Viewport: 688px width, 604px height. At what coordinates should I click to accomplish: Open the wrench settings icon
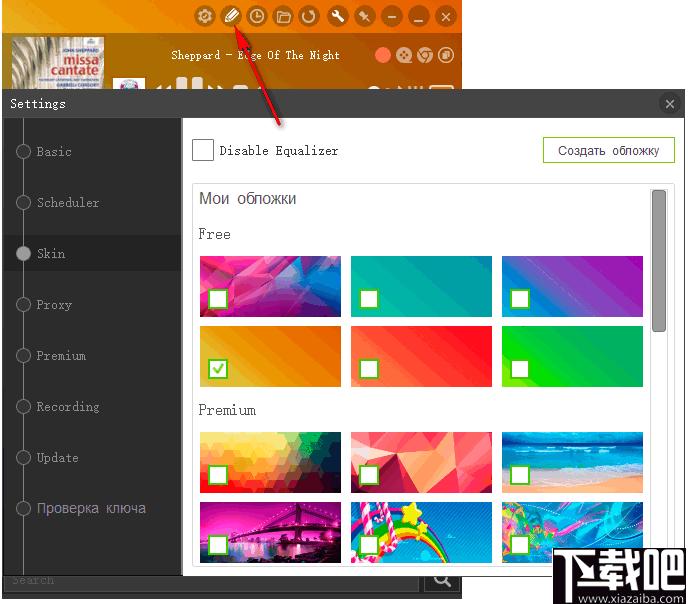338,17
